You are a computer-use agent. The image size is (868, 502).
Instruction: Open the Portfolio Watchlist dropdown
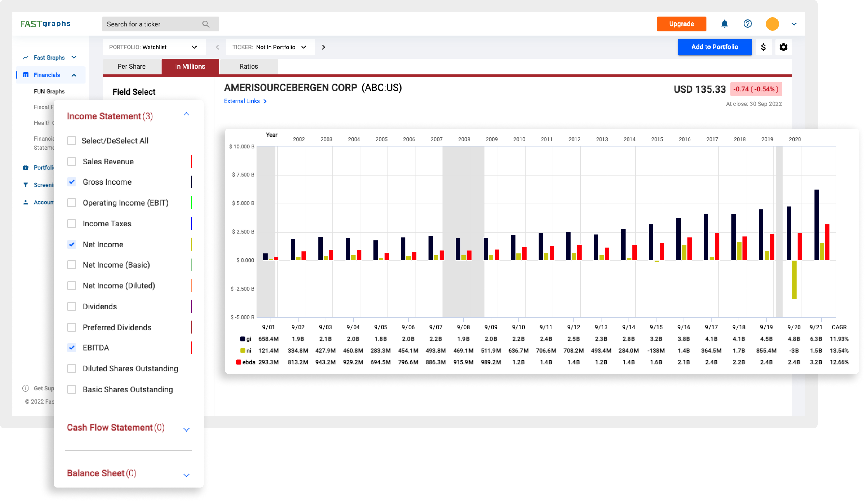154,47
